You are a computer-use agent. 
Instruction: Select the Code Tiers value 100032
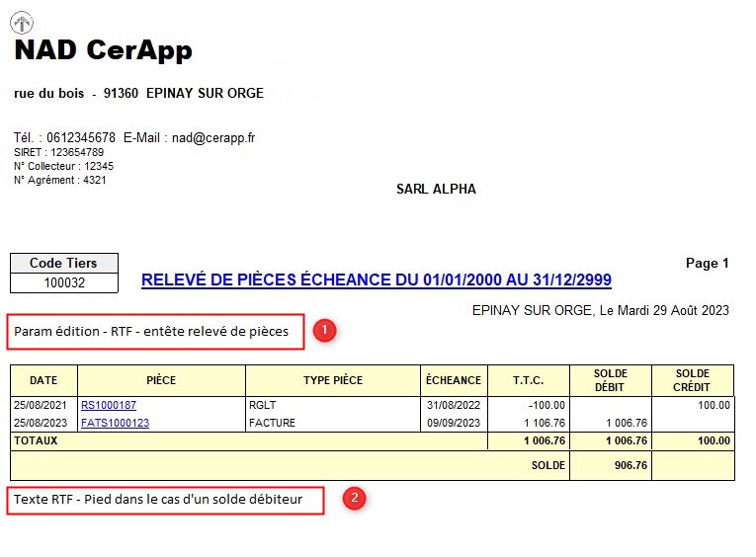coord(65,282)
